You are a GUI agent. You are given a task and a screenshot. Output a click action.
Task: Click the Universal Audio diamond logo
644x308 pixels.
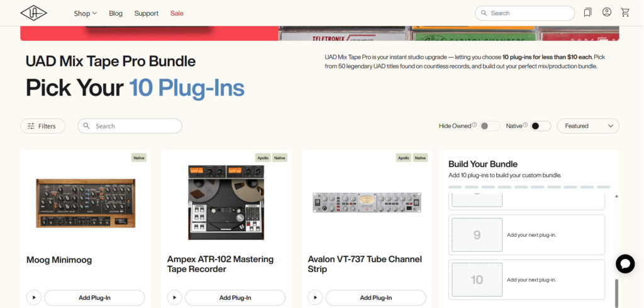click(x=34, y=13)
